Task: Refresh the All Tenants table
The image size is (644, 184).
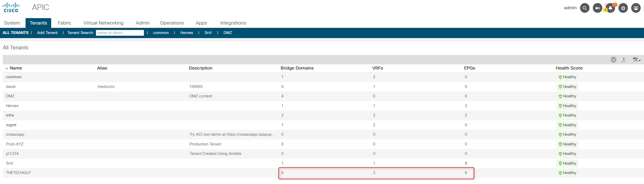Action: pyautogui.click(x=613, y=60)
